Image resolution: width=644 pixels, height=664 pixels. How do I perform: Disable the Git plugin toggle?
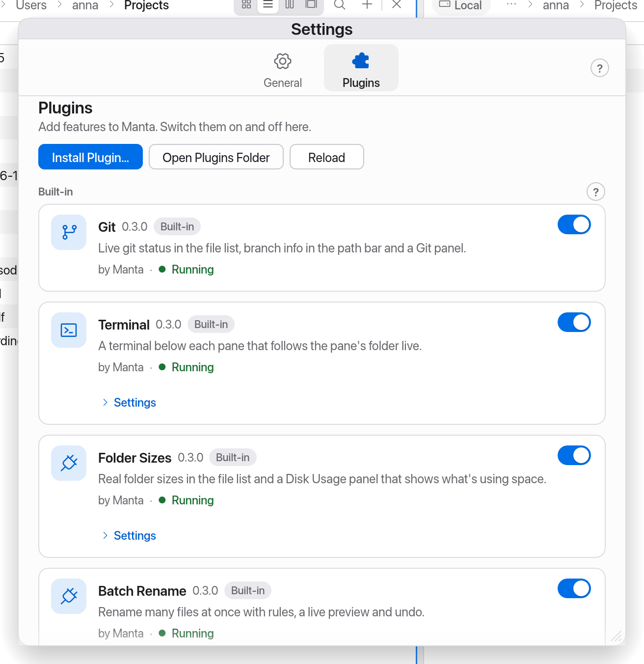coord(574,224)
